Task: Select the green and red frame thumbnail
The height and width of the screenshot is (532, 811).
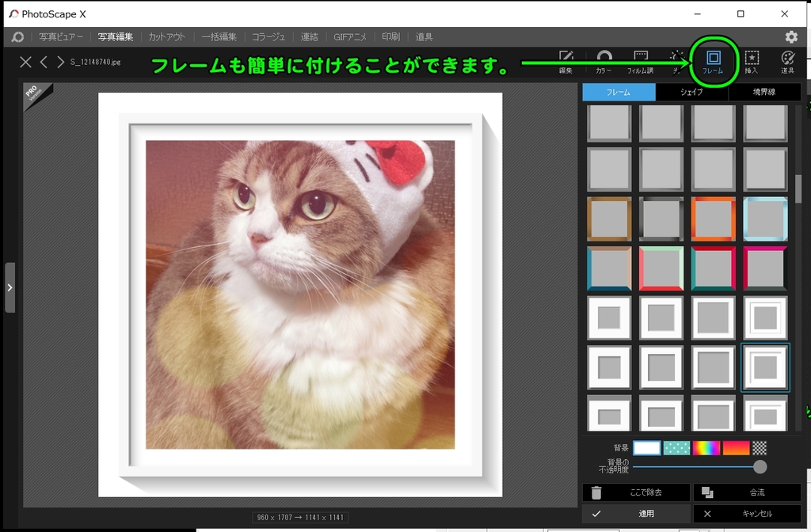Action: pos(661,268)
